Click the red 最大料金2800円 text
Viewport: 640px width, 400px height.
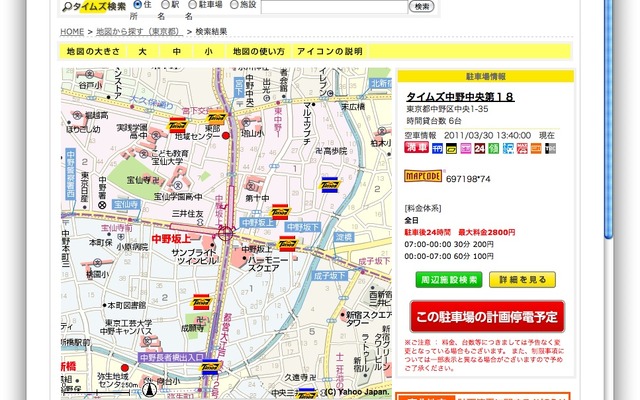tap(487, 232)
